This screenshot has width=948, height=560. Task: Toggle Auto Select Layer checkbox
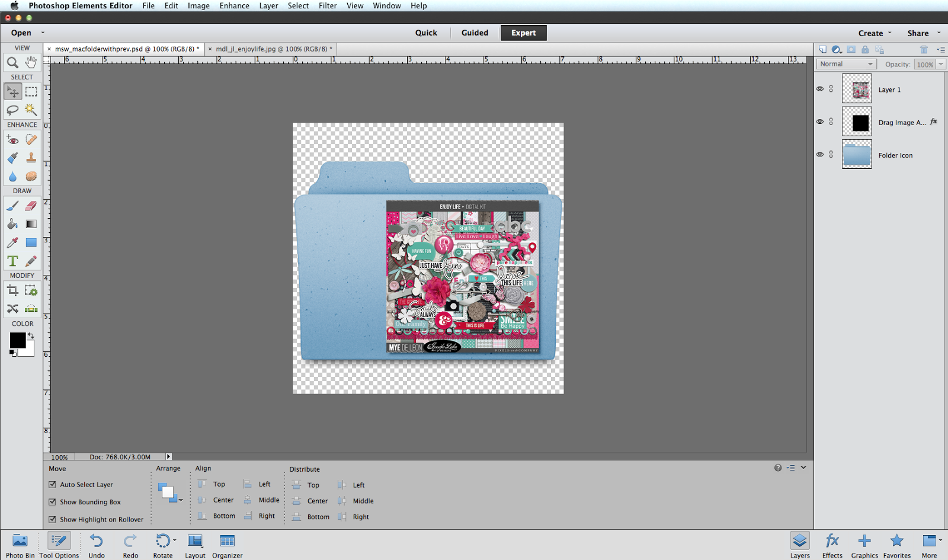(x=52, y=484)
